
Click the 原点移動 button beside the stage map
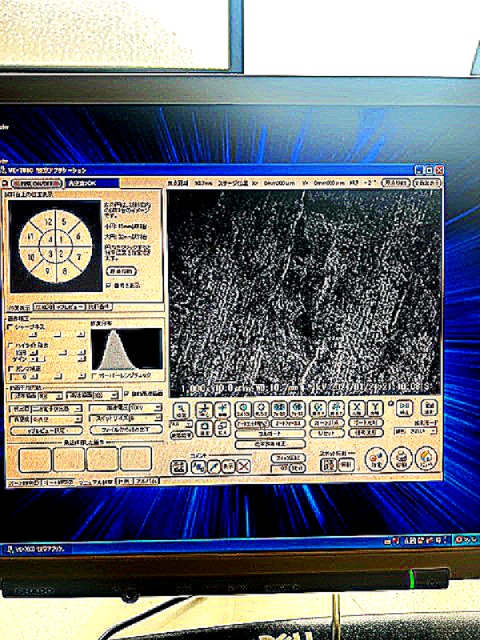point(121,271)
